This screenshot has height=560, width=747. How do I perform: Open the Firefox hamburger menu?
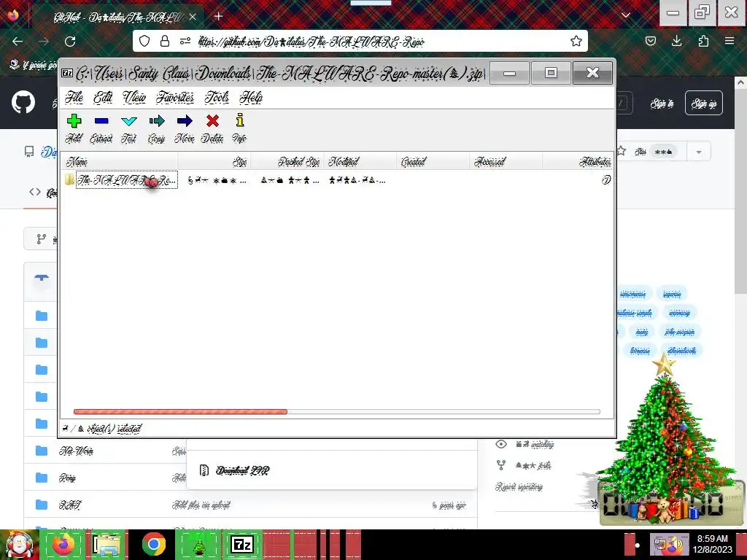click(x=729, y=42)
